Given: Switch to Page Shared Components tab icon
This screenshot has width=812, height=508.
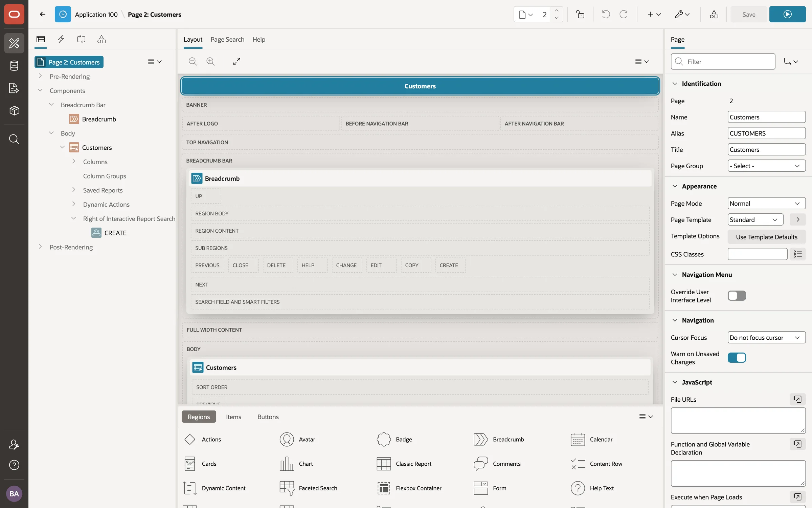Looking at the screenshot, I should click(101, 39).
